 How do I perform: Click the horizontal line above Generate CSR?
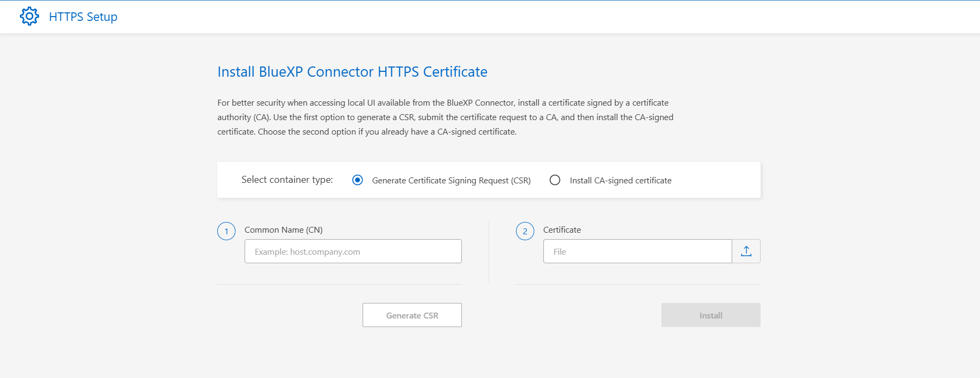pos(339,284)
